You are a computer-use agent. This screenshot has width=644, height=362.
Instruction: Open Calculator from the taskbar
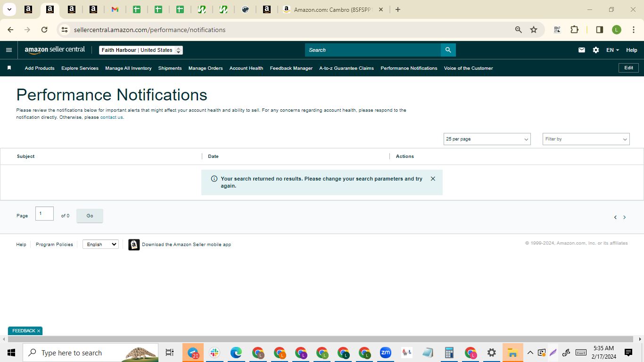pos(449,353)
